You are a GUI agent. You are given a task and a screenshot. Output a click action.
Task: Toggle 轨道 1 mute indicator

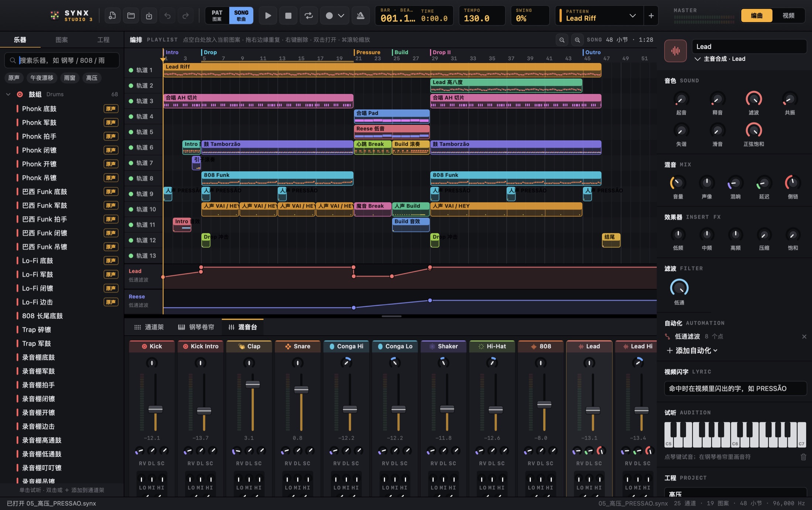[131, 70]
